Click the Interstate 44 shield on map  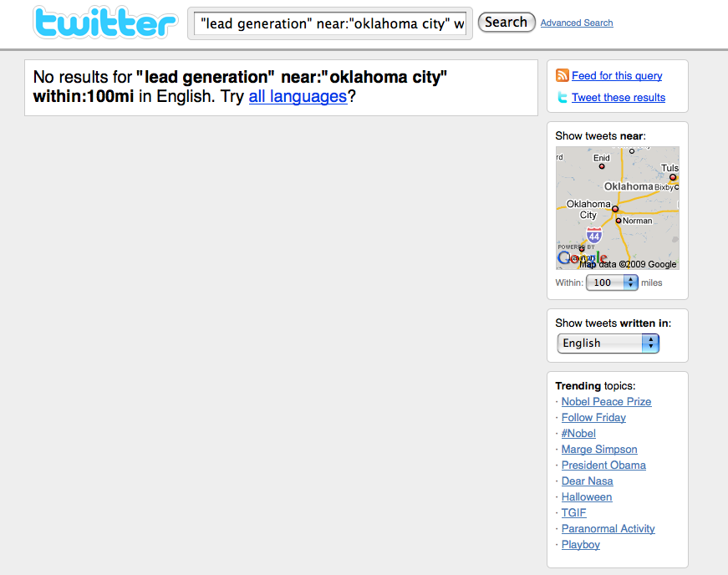593,236
